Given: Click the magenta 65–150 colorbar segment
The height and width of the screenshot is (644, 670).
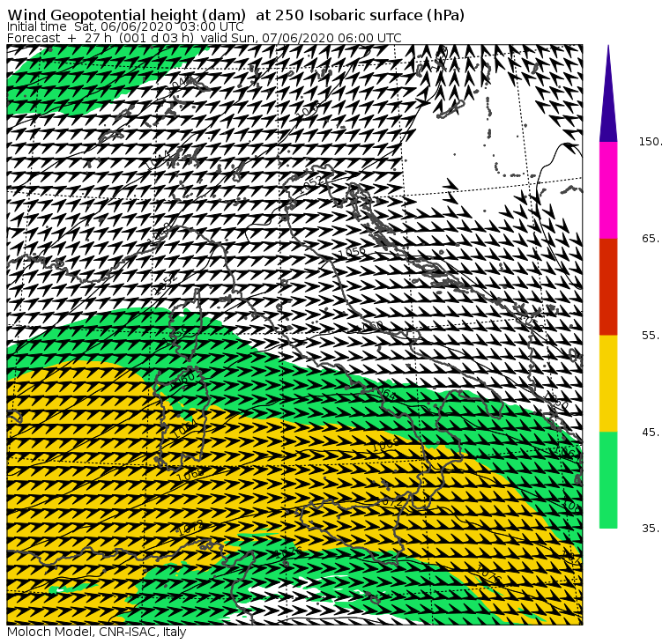Looking at the screenshot, I should click(x=608, y=190).
